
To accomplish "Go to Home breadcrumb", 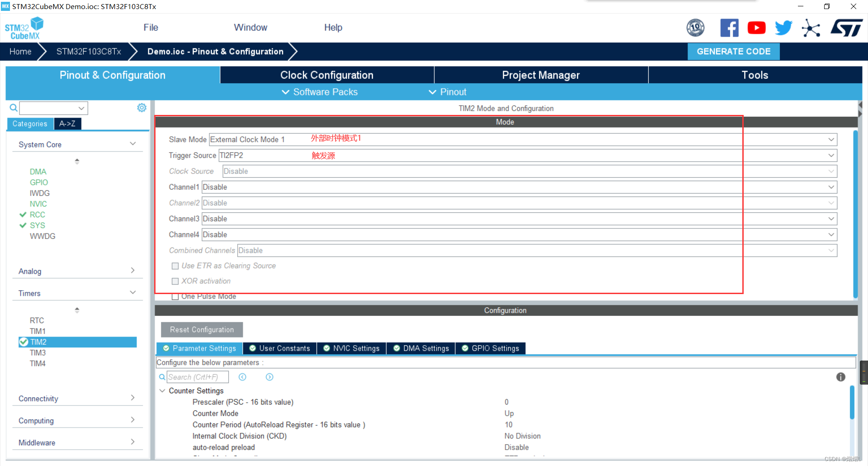I will point(20,52).
